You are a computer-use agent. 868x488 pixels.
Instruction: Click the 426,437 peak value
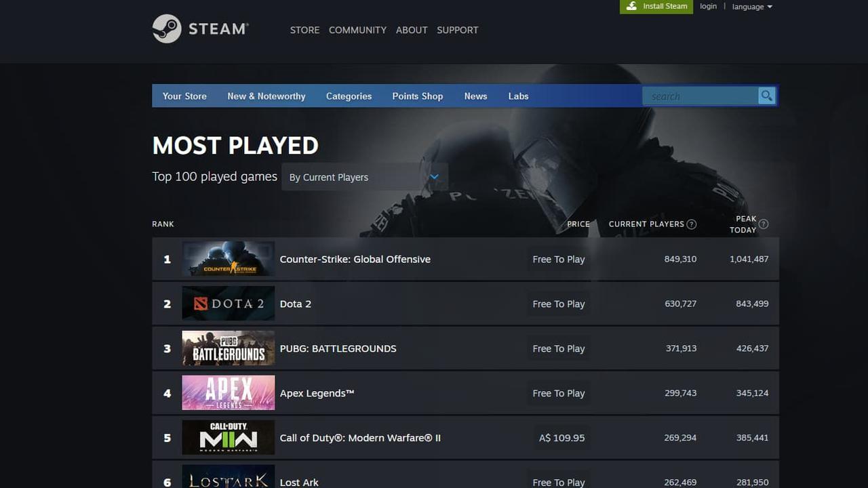point(752,348)
